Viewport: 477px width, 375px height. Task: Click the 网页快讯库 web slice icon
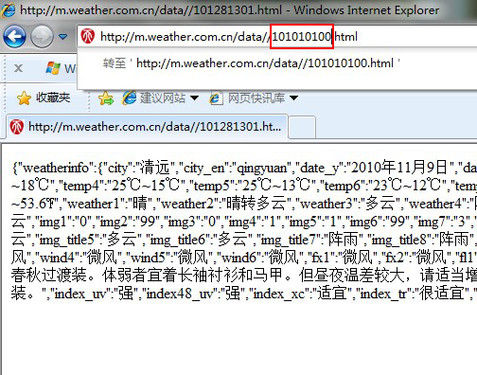(216, 98)
